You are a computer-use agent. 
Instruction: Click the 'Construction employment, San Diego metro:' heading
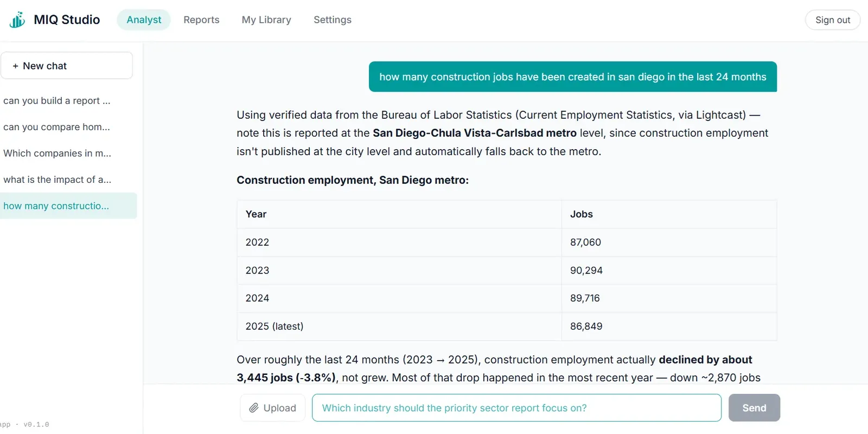pyautogui.click(x=353, y=180)
